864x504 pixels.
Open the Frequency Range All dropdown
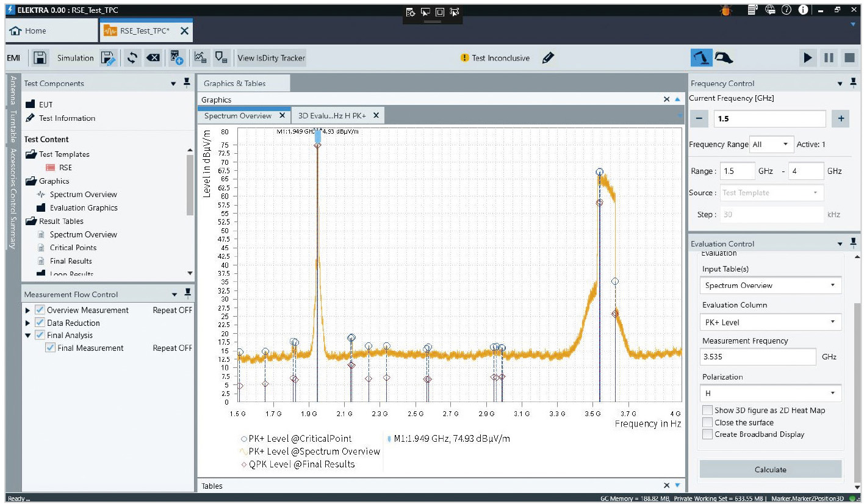click(x=771, y=145)
